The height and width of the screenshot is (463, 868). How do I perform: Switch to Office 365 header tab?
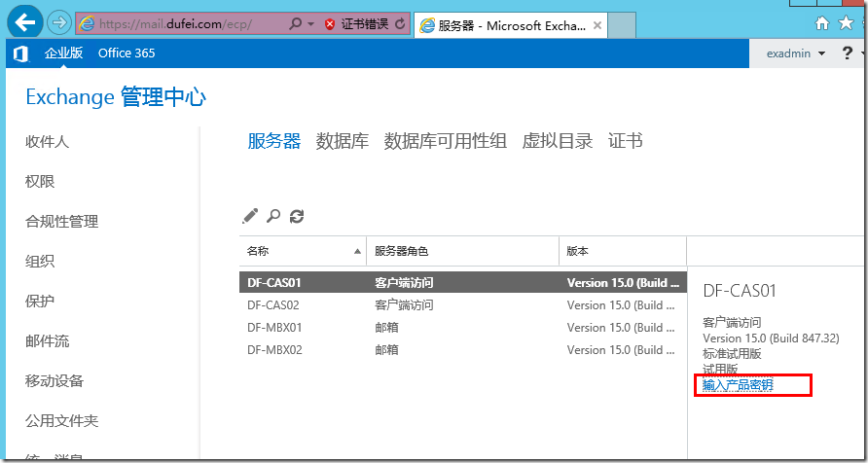point(127,53)
